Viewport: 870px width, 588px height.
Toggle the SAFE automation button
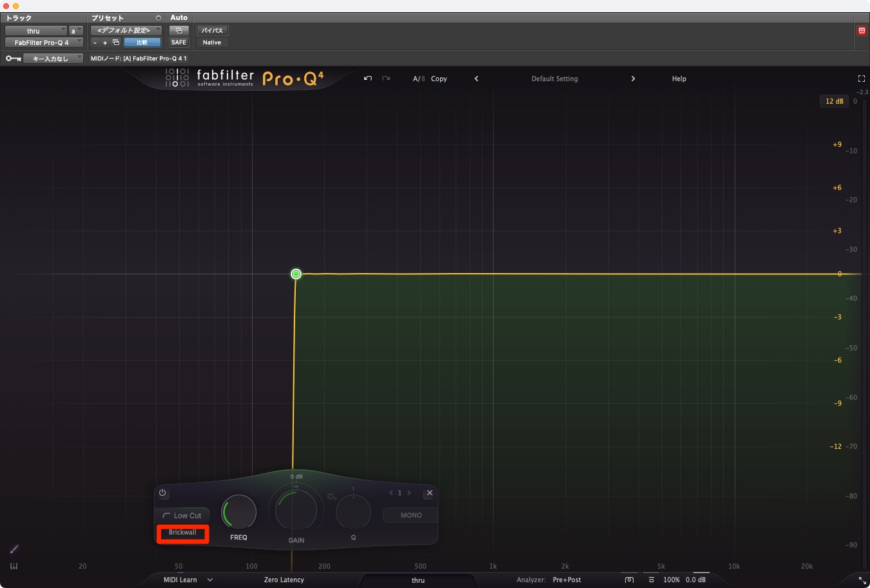pyautogui.click(x=179, y=43)
